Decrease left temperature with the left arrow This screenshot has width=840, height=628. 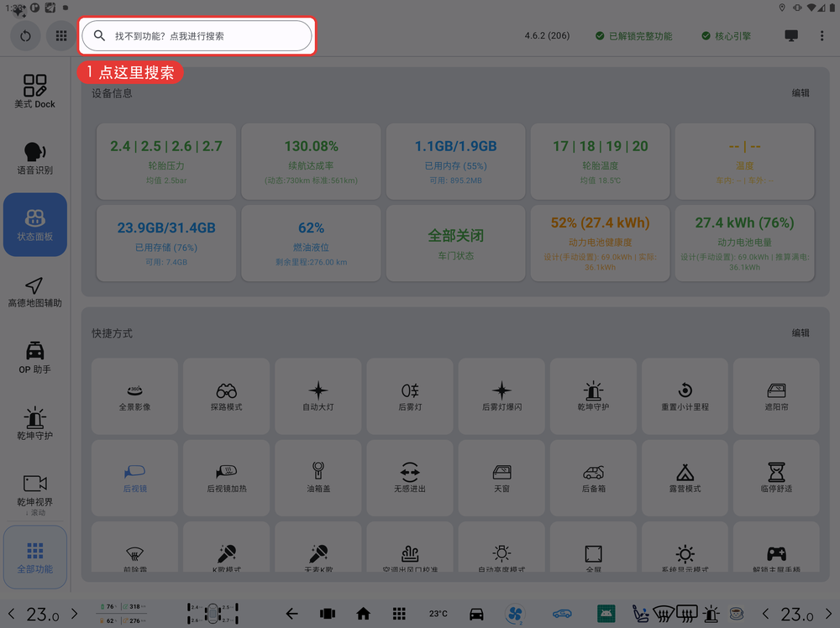point(11,614)
